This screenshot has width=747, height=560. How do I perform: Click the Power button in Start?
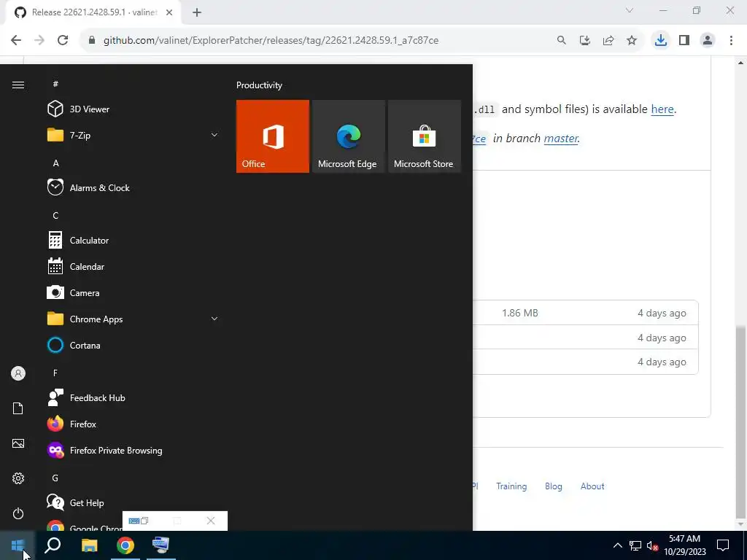[18, 513]
